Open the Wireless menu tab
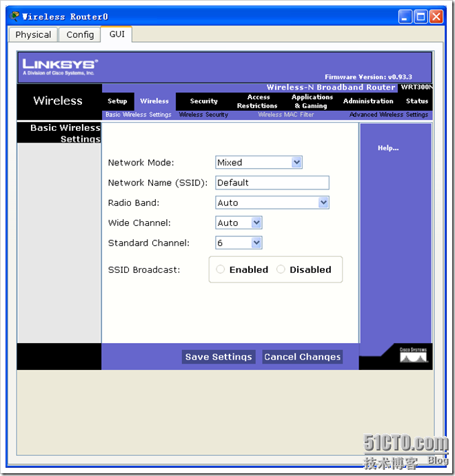The image size is (455, 476). [154, 101]
